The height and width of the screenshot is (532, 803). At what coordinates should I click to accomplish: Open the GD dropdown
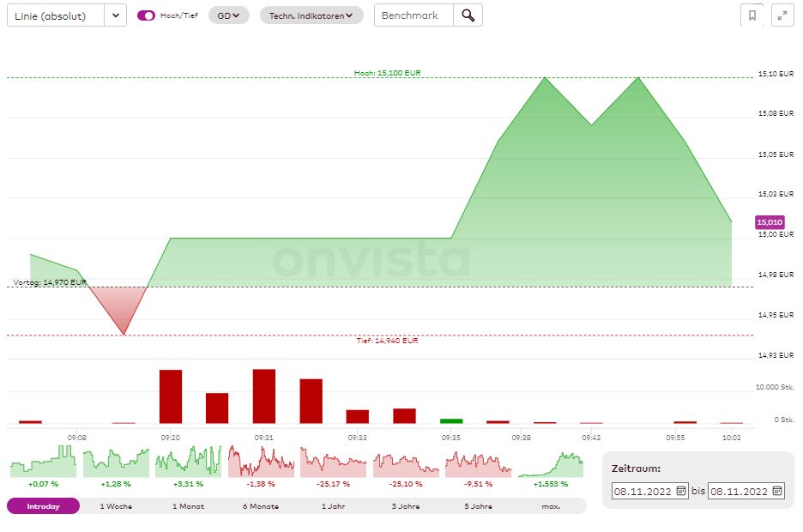[227, 15]
